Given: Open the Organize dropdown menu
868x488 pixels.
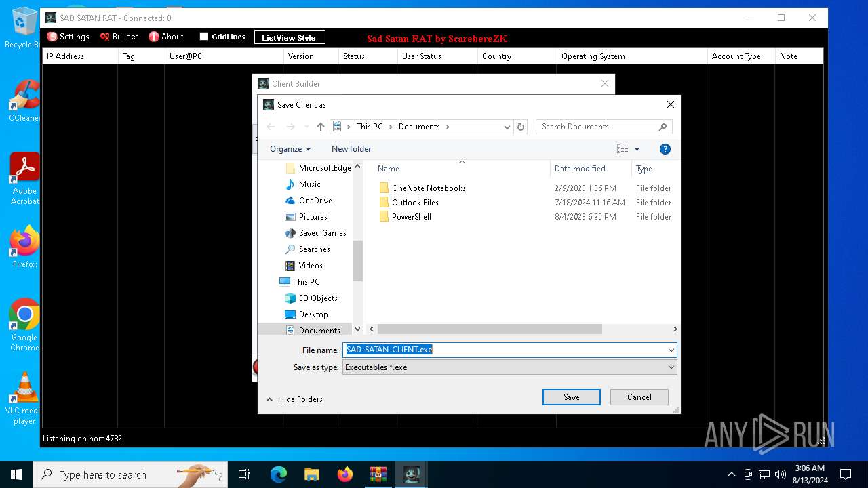Looking at the screenshot, I should tap(290, 149).
